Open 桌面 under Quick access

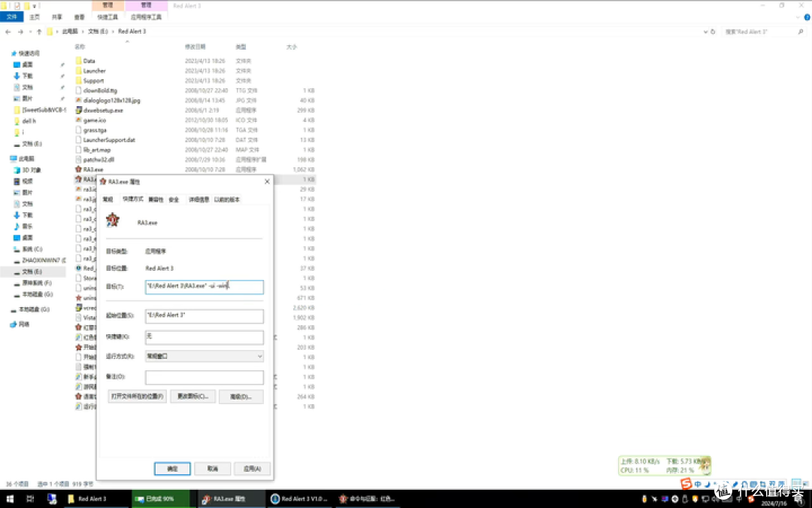pos(28,65)
